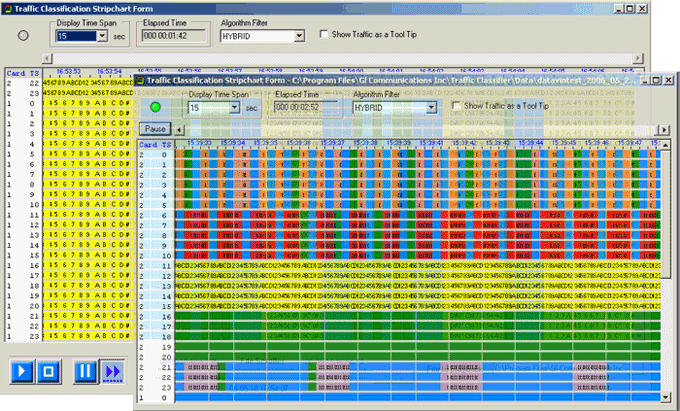Click the front window vertical scrollbar up arrow

666,145
